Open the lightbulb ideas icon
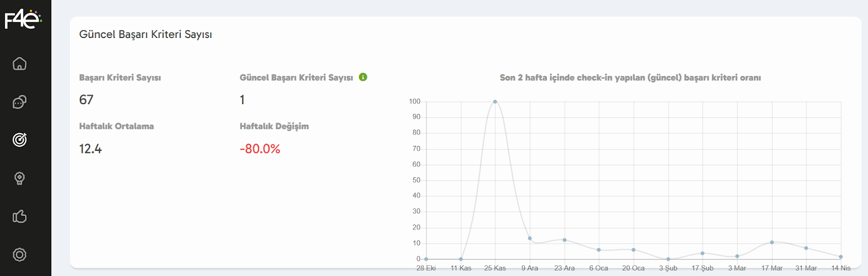This screenshot has height=276, width=868. pyautogui.click(x=20, y=178)
